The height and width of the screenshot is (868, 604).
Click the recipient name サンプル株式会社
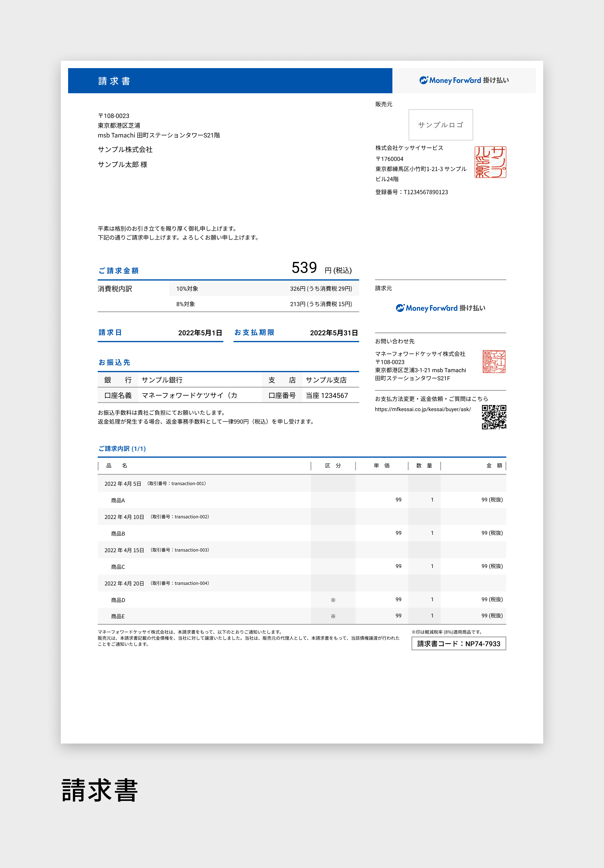coord(125,150)
